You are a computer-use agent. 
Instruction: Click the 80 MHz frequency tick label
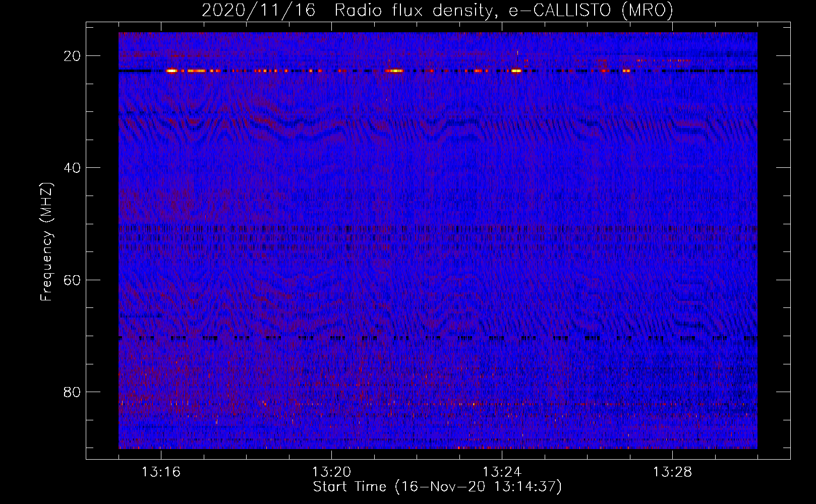pos(72,392)
